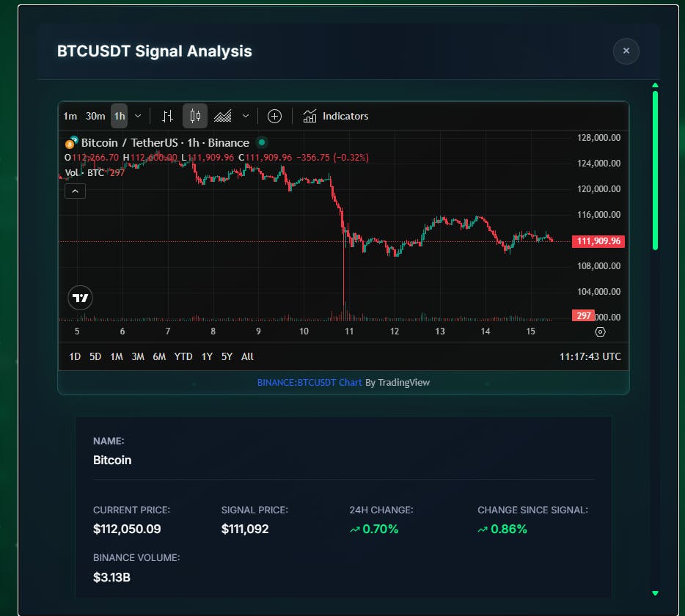685x616 pixels.
Task: Select the Bars chart style icon
Action: pos(167,116)
